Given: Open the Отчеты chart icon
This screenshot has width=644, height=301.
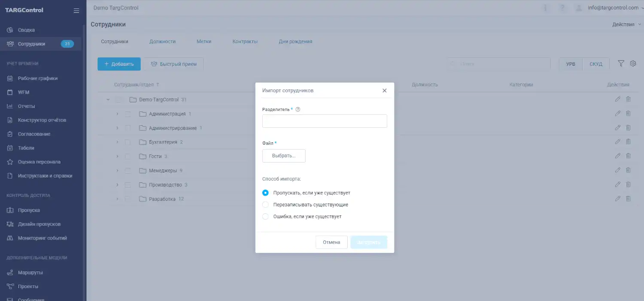Looking at the screenshot, I should (x=10, y=106).
